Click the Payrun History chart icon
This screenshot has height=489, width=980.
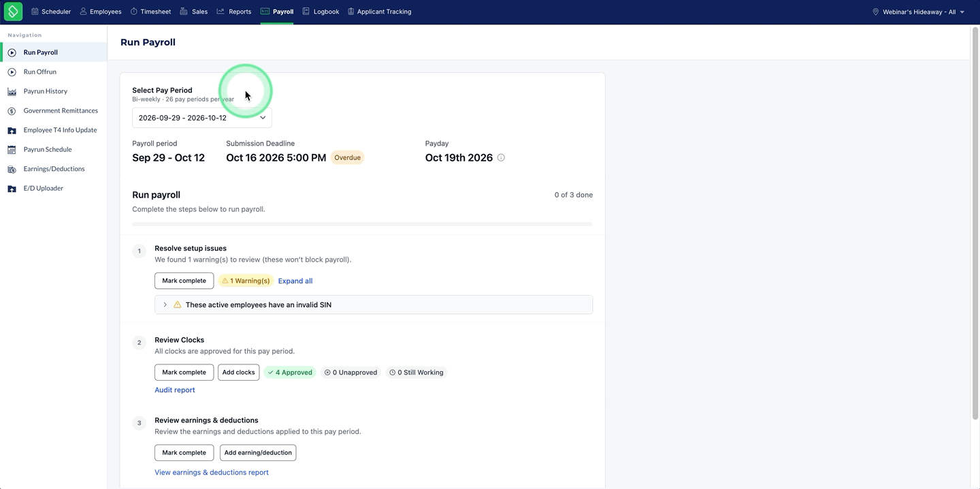coord(12,91)
